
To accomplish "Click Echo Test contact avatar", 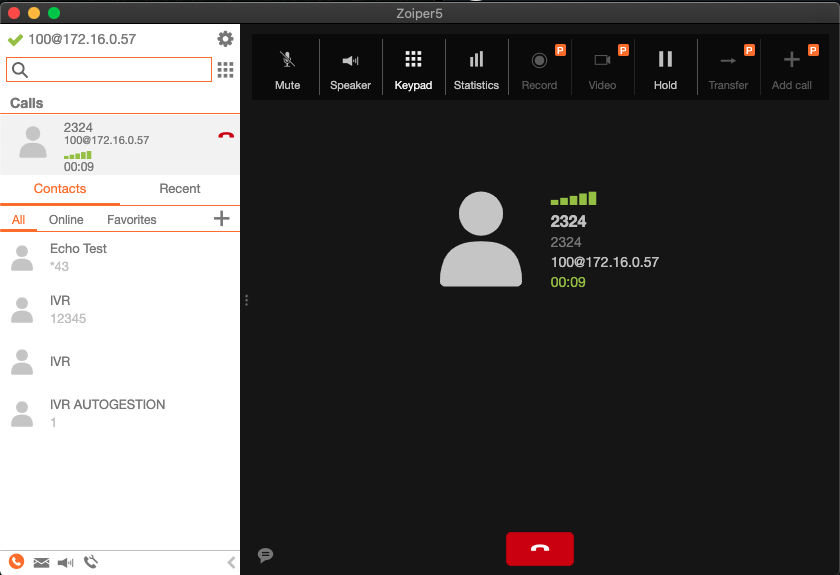I will 22,258.
